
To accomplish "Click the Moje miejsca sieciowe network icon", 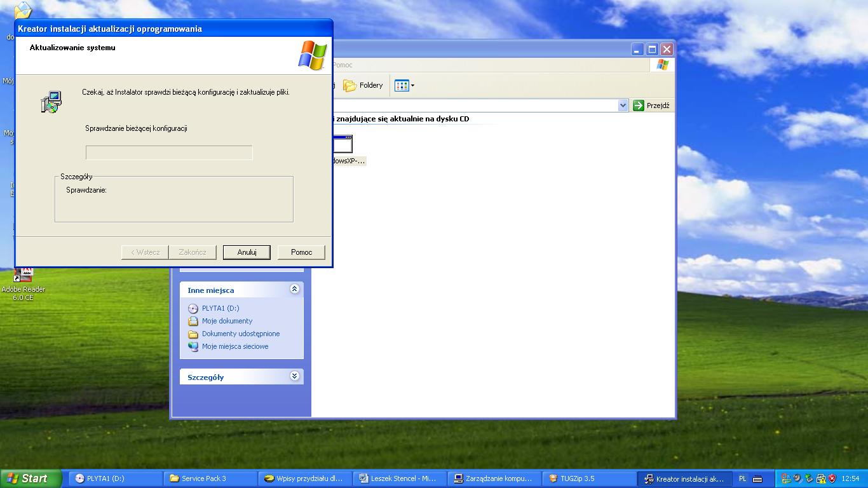I will 193,346.
